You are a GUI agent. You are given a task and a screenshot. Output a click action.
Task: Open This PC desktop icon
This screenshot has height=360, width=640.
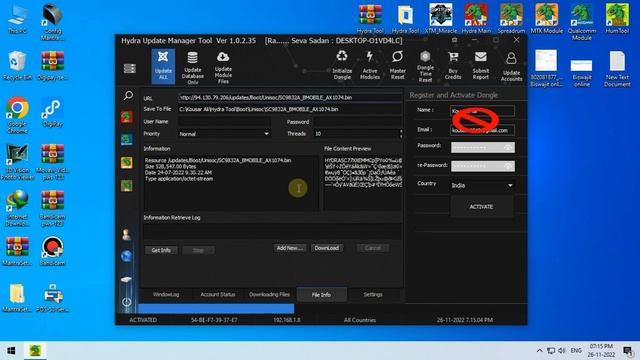pyautogui.click(x=17, y=19)
